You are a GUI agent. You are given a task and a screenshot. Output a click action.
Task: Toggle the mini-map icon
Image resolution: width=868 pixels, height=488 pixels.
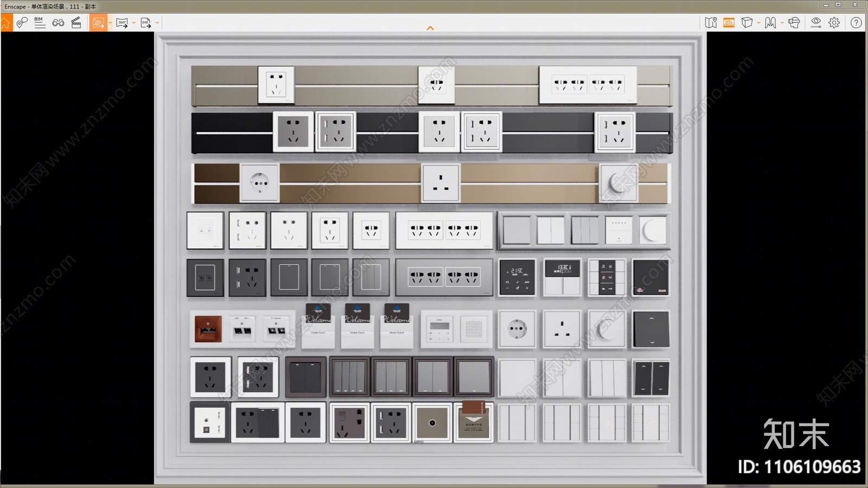click(x=711, y=23)
